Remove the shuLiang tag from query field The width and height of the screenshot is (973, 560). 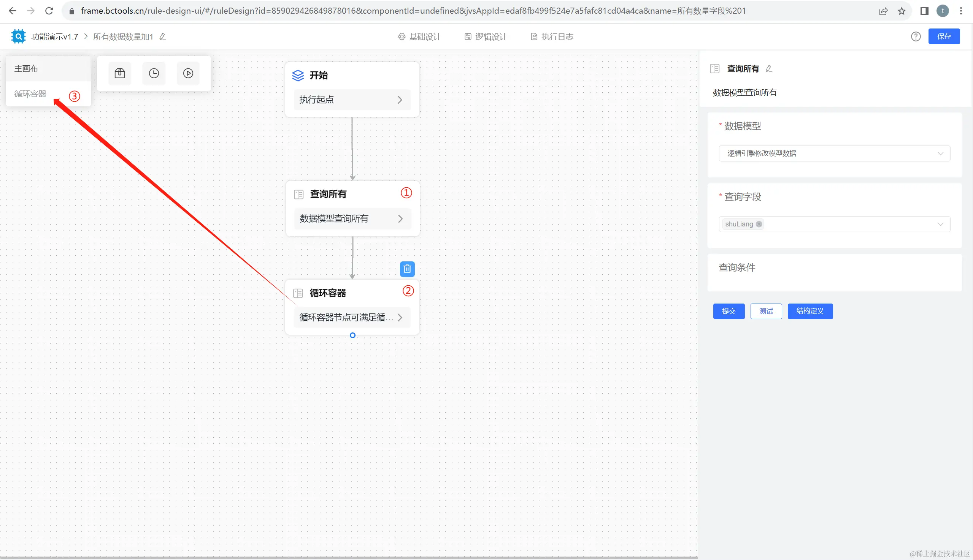759,224
